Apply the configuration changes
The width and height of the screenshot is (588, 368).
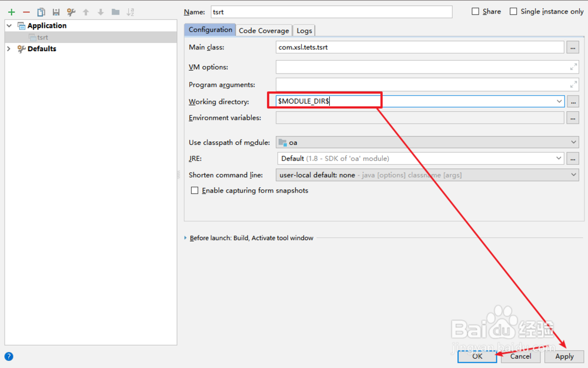pos(564,356)
